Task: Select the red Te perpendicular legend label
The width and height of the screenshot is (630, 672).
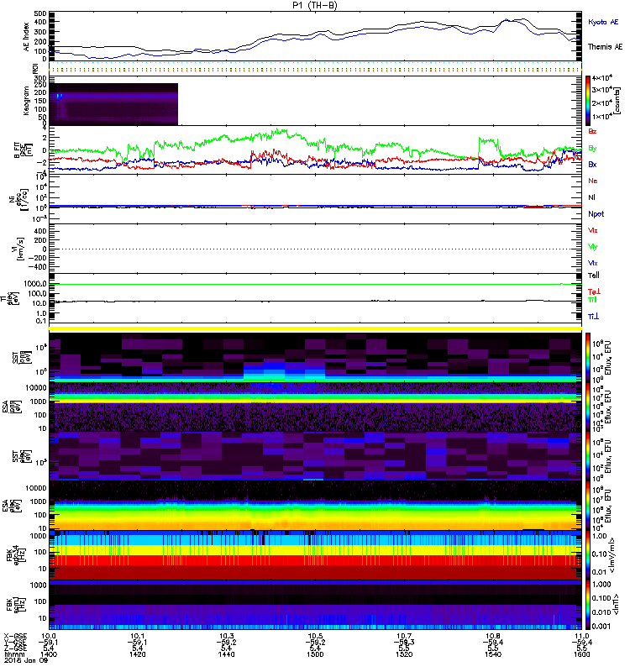Action: [594, 291]
